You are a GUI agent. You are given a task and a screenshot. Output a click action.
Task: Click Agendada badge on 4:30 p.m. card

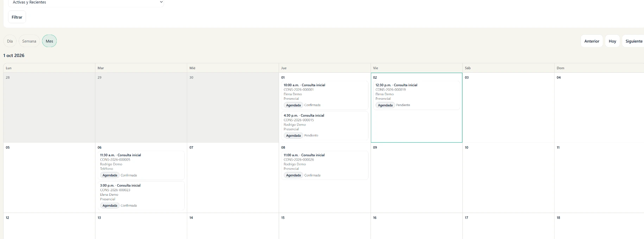pos(293,136)
